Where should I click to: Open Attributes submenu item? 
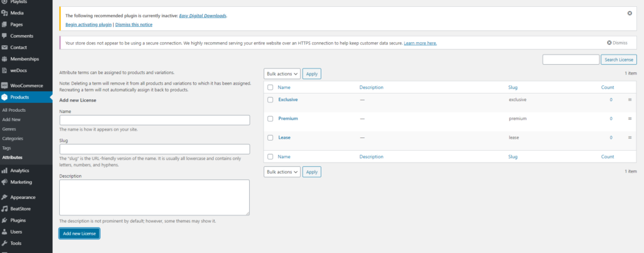[x=13, y=158]
